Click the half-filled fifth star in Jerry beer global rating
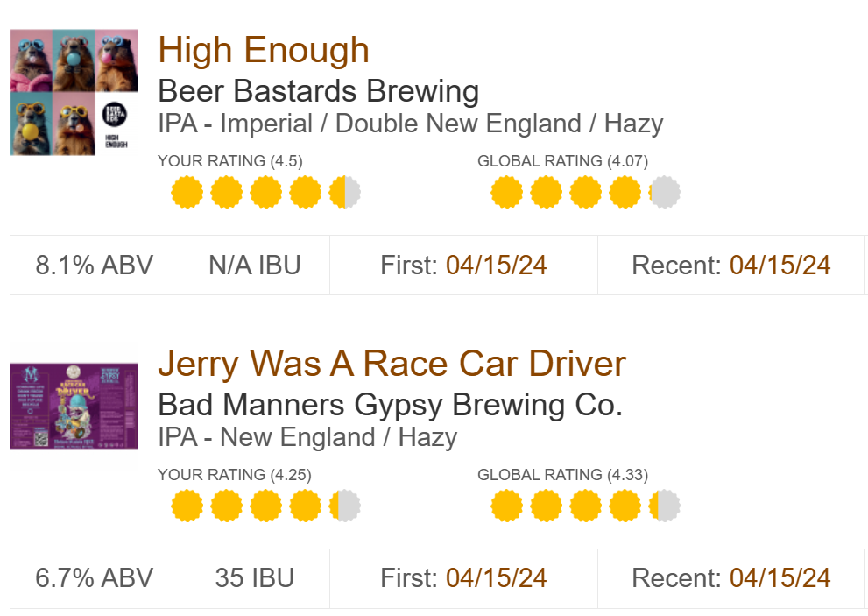Screen dimensions: 868x616 tap(664, 506)
